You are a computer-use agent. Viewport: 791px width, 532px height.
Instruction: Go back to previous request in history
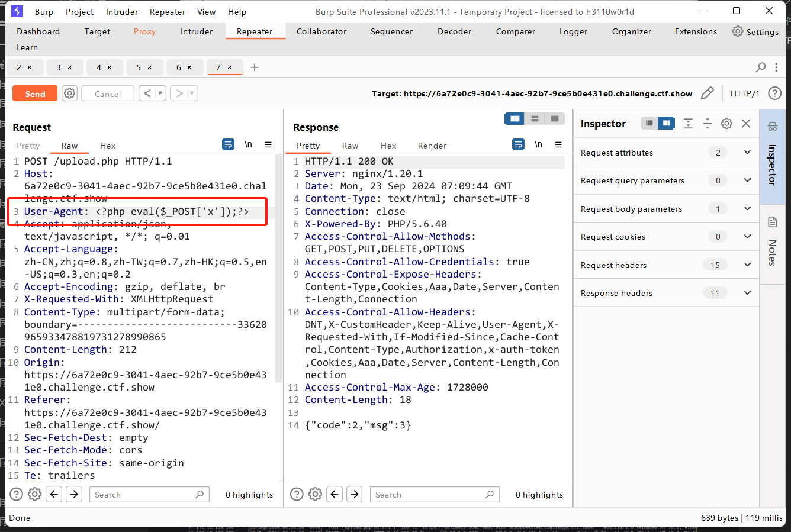tap(147, 93)
